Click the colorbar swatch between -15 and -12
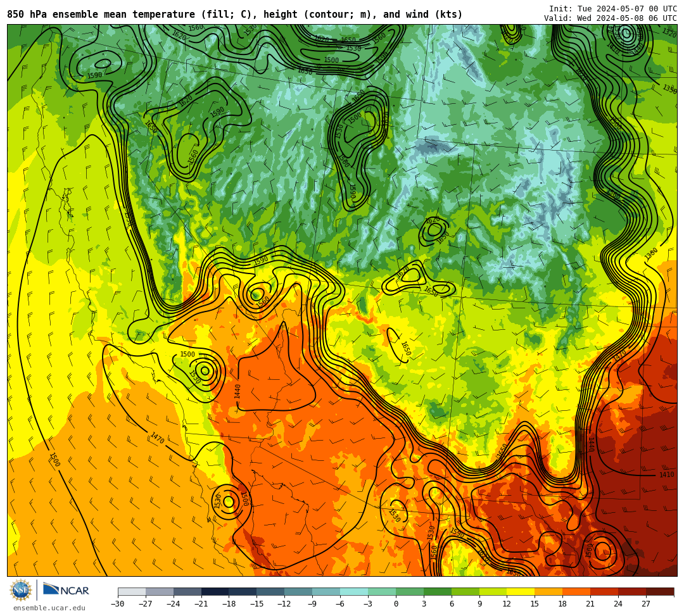The width and height of the screenshot is (684, 616). point(271,591)
